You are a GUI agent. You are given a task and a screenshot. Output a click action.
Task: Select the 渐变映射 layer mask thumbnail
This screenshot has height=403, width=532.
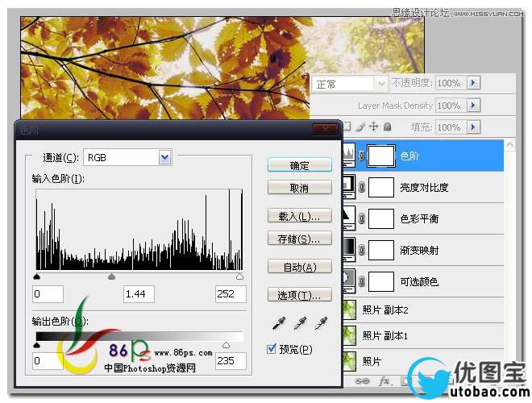pos(381,250)
